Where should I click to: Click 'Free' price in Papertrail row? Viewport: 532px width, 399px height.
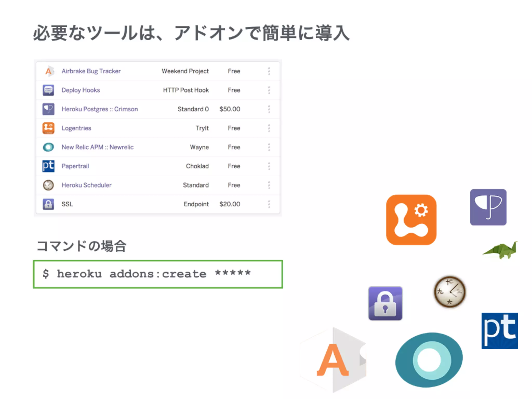point(234,166)
